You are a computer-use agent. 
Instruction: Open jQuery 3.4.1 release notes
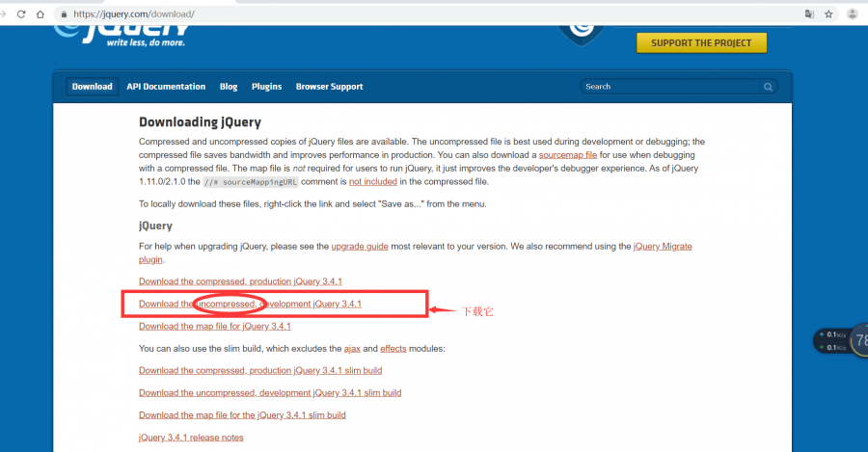point(191,438)
